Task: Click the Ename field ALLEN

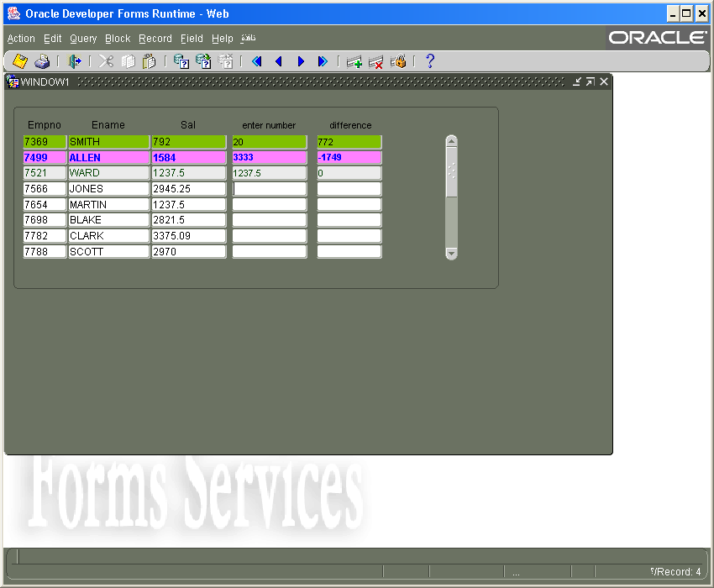Action: (x=109, y=158)
